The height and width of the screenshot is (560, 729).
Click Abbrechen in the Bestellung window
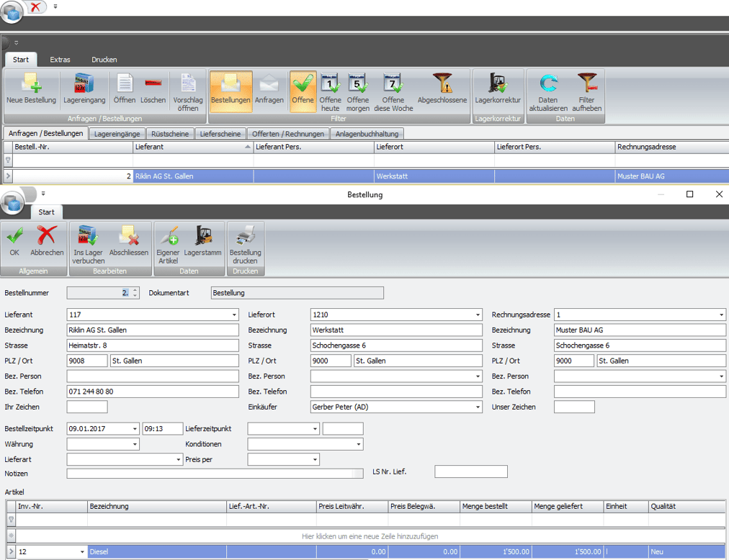pyautogui.click(x=47, y=240)
